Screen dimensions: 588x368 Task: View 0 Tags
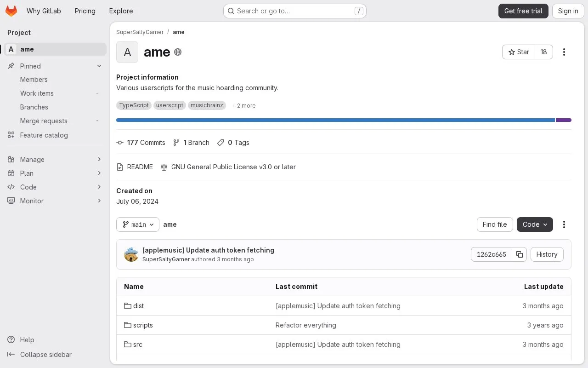(233, 143)
